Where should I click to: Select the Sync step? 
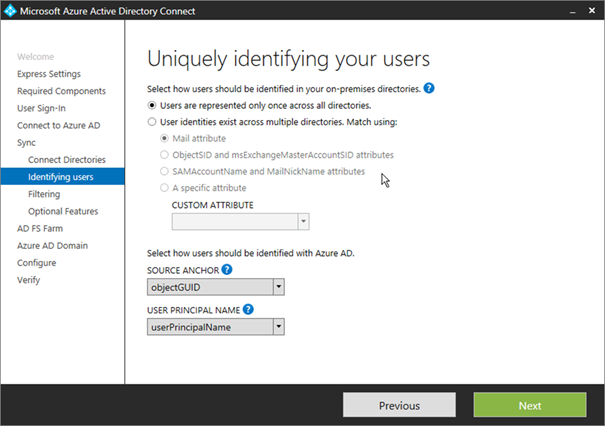pos(26,143)
